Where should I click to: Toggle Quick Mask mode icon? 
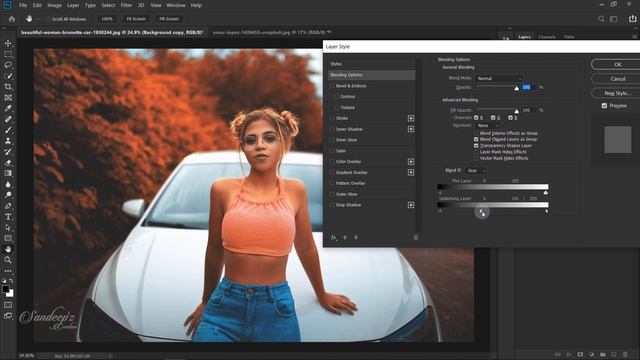[x=8, y=305]
